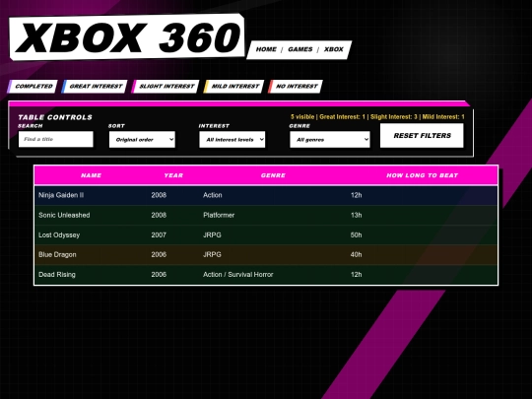Screen dimensions: 532x399
Task: Select the Lost Odyssey row name
Action: (59, 234)
